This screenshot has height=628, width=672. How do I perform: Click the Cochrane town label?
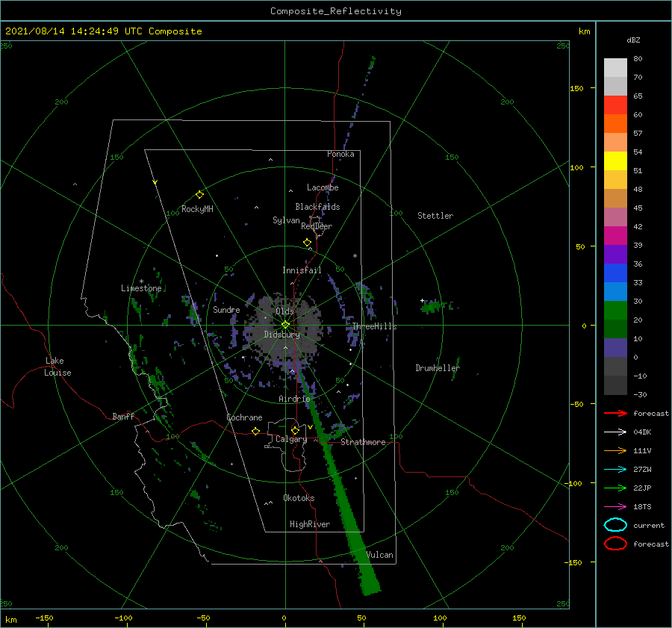244,417
